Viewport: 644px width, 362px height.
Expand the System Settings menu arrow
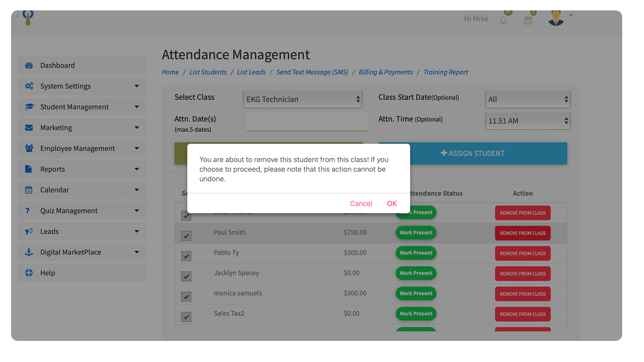click(137, 86)
